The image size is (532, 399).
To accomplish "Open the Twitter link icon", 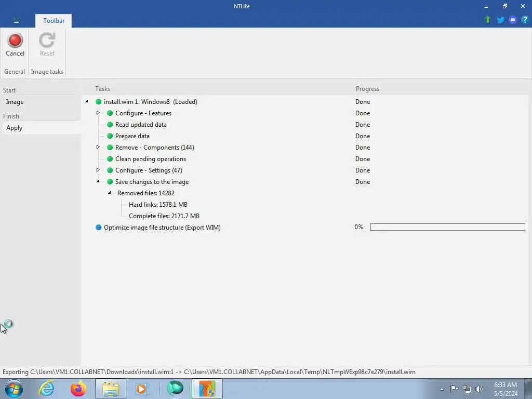I will (500, 20).
